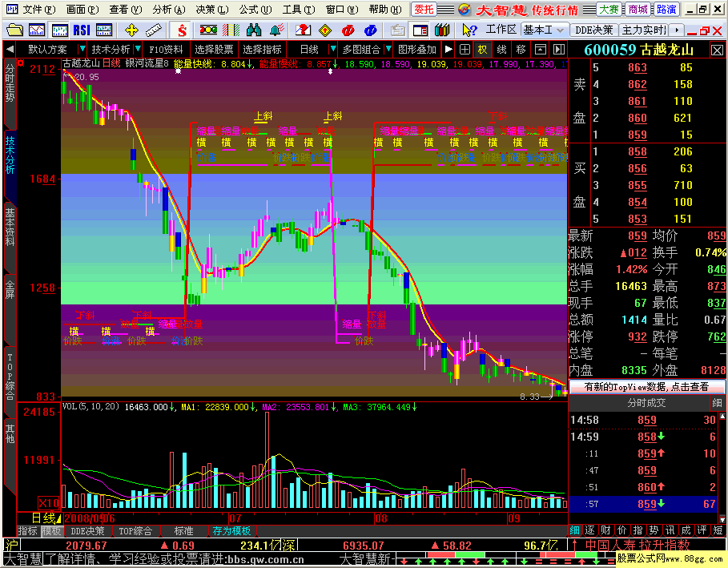Click 有新的TopView数据,点击查看 notice
The width and height of the screenshot is (728, 568).
(x=646, y=386)
